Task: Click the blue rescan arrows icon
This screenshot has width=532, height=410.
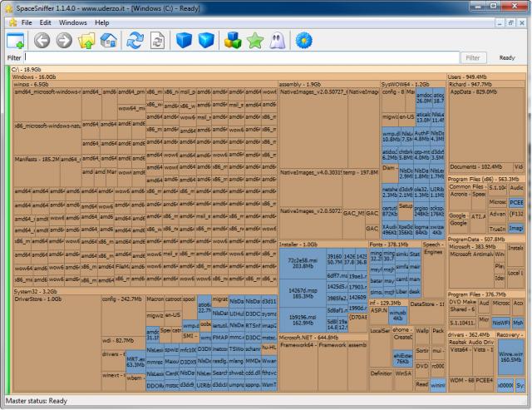Action: [x=135, y=41]
